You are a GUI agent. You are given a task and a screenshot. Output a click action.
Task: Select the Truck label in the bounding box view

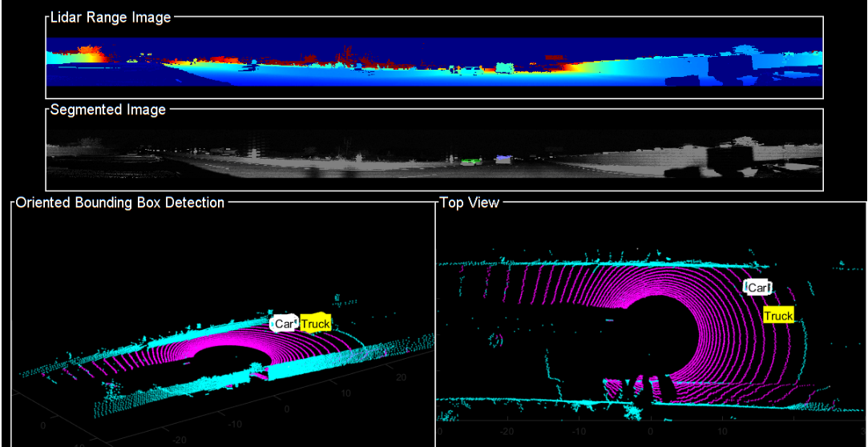316,324
